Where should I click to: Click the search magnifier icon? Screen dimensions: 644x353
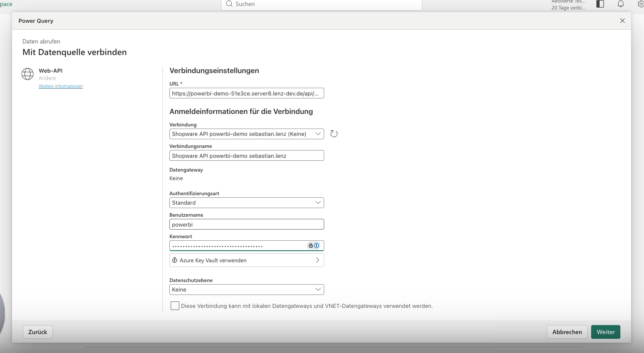[229, 4]
